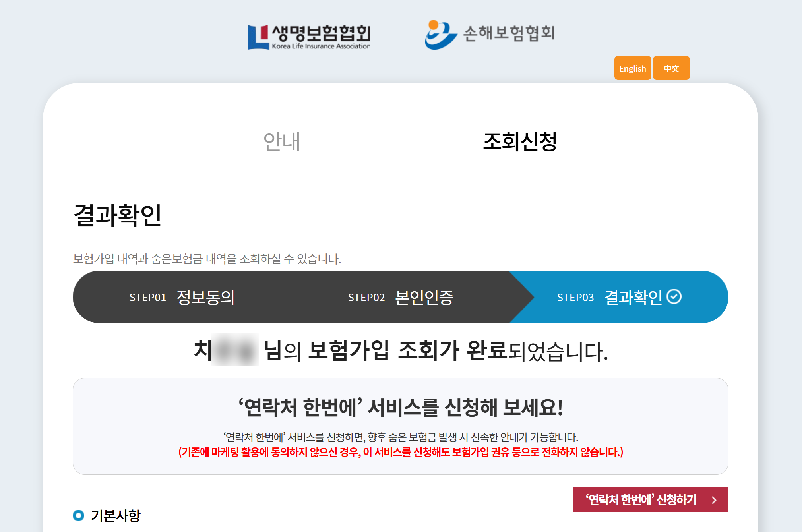Select the STEP01 정보동의 step
The image size is (802, 532).
click(183, 296)
